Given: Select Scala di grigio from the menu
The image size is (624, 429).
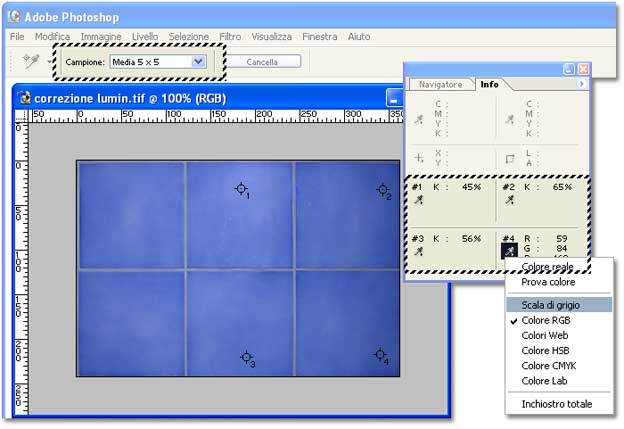Looking at the screenshot, I should click(x=550, y=304).
